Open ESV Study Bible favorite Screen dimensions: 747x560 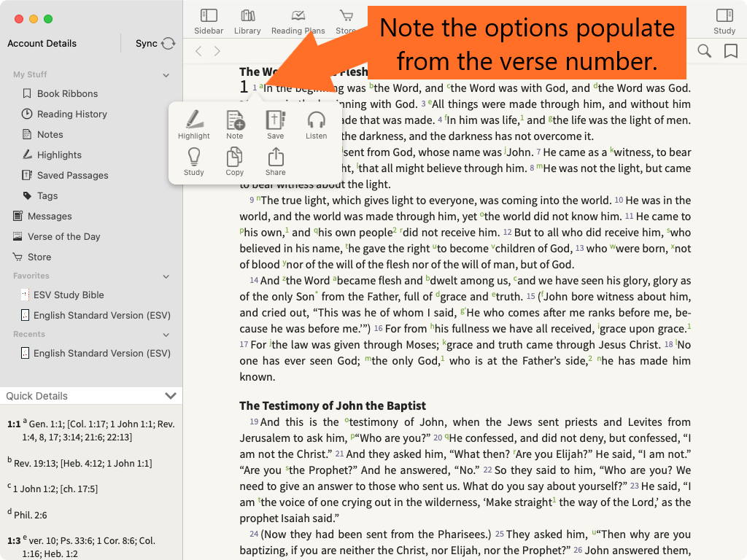(69, 295)
